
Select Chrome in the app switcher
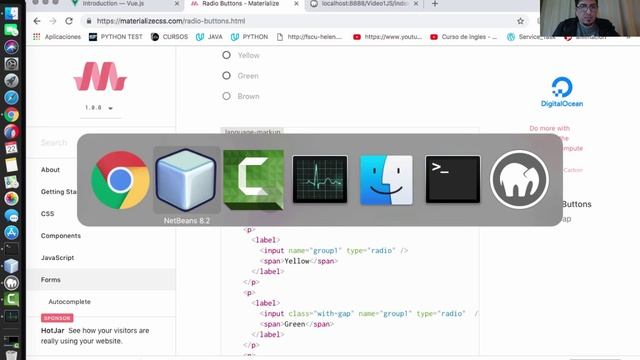click(120, 180)
